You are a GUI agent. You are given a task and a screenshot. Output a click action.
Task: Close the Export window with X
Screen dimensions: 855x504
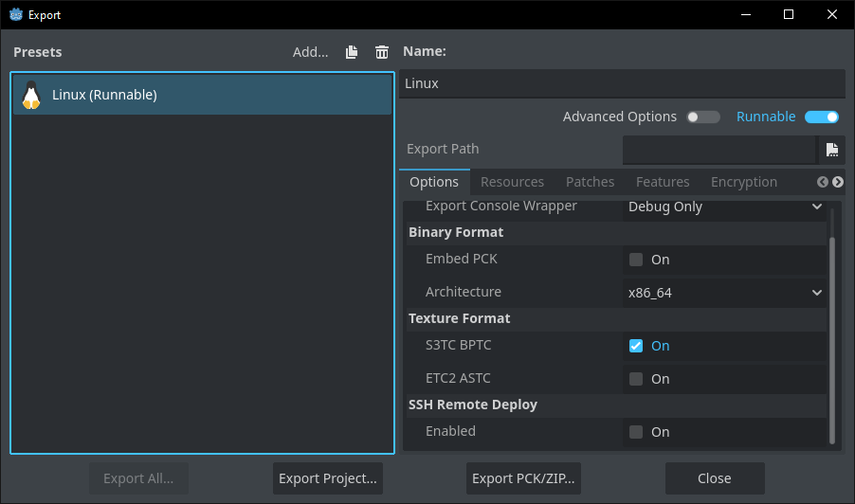[832, 15]
